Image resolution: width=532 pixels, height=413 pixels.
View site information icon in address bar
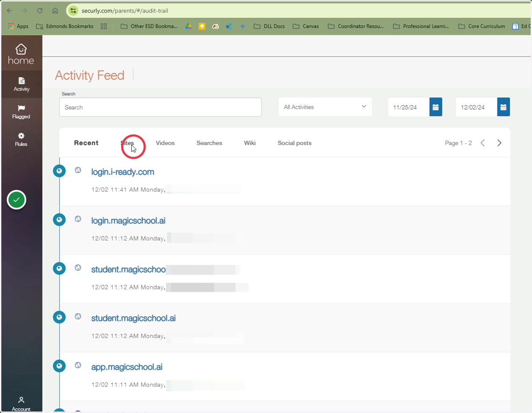[x=74, y=11]
